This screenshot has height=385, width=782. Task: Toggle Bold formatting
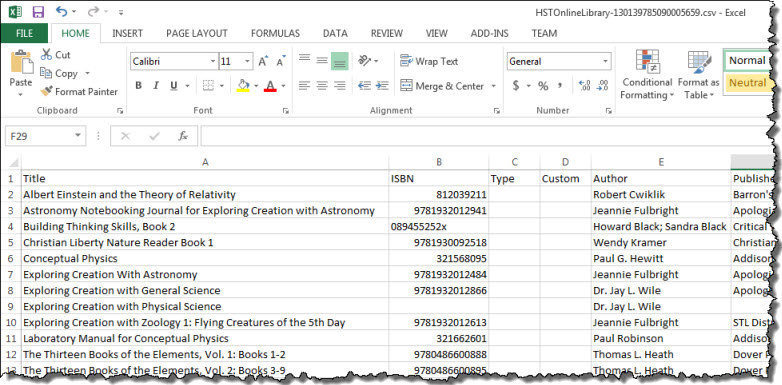pyautogui.click(x=139, y=86)
